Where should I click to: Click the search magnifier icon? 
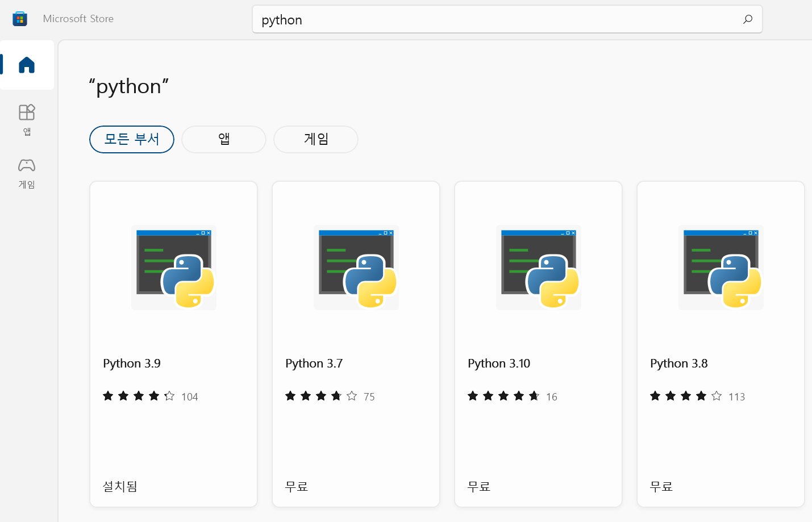coord(748,19)
